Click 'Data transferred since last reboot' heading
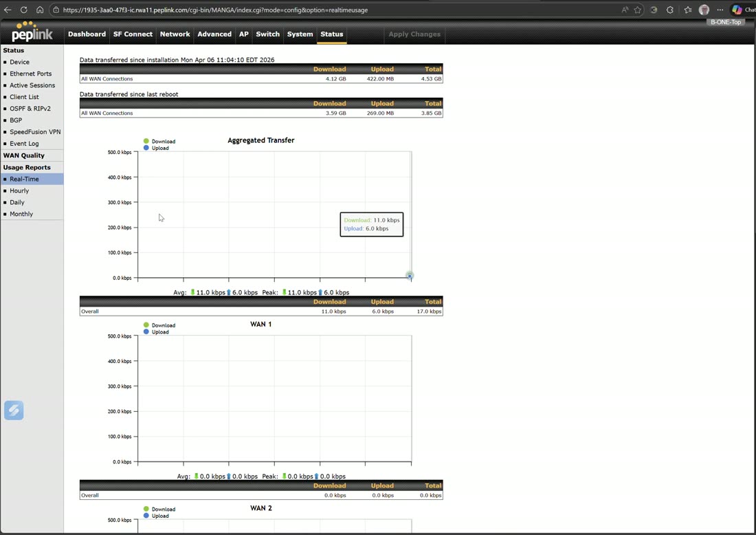The height and width of the screenshot is (535, 756). point(129,94)
